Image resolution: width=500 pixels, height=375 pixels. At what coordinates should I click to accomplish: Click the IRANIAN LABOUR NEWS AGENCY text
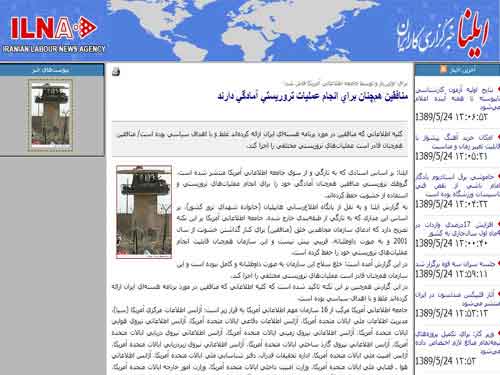[54, 49]
